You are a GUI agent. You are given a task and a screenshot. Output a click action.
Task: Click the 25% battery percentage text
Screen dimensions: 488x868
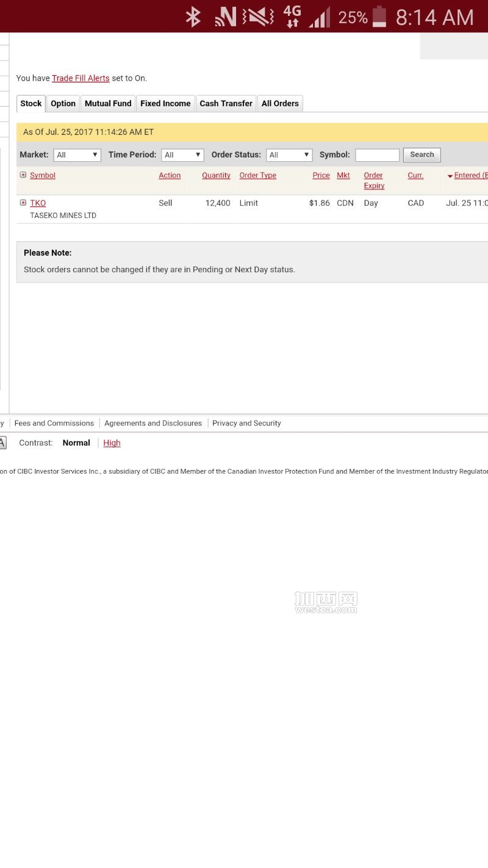(353, 17)
